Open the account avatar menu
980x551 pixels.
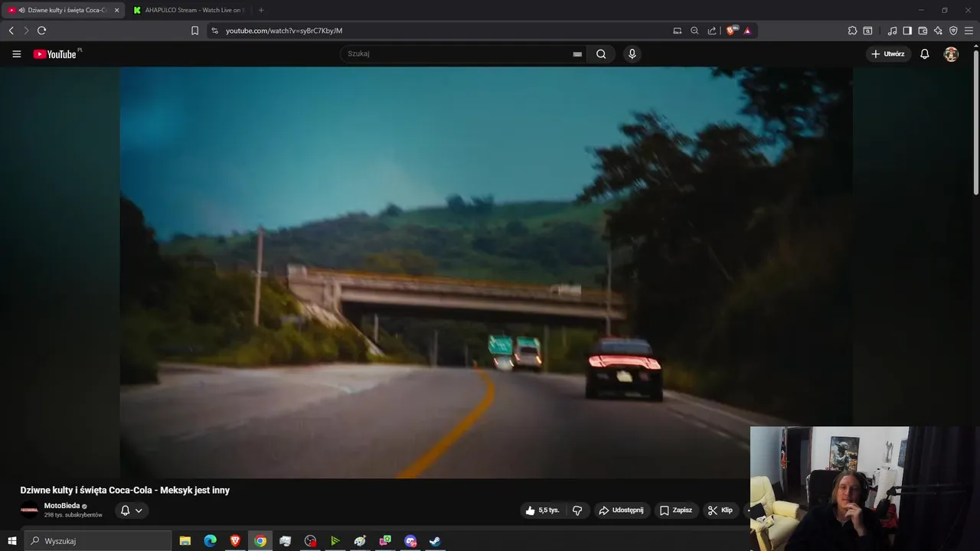(x=951, y=54)
